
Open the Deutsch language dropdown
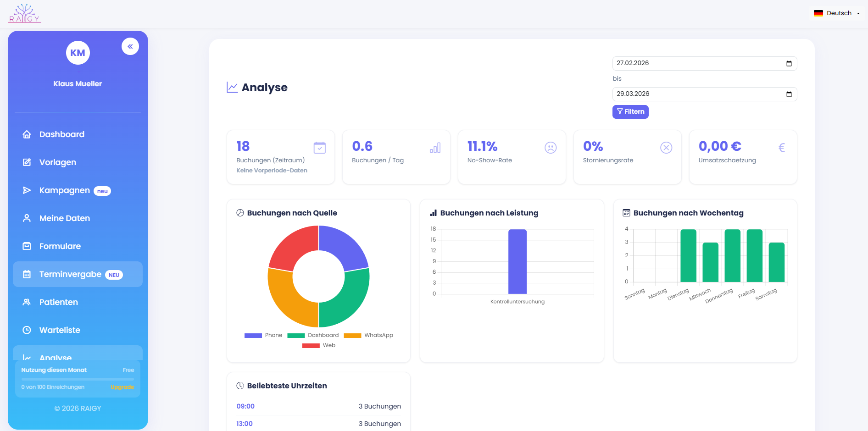pyautogui.click(x=836, y=13)
